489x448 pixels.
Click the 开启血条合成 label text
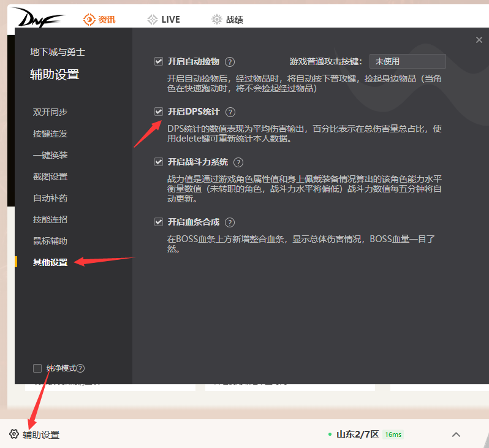(194, 222)
